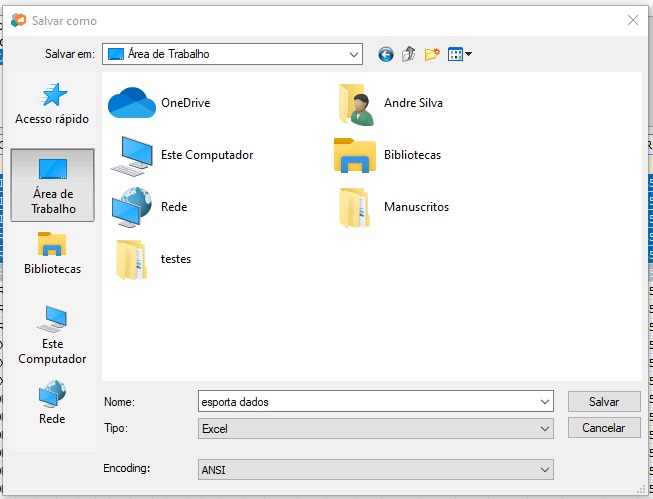Click the Salvar button
Image resolution: width=653 pixels, height=499 pixels.
[x=603, y=401]
